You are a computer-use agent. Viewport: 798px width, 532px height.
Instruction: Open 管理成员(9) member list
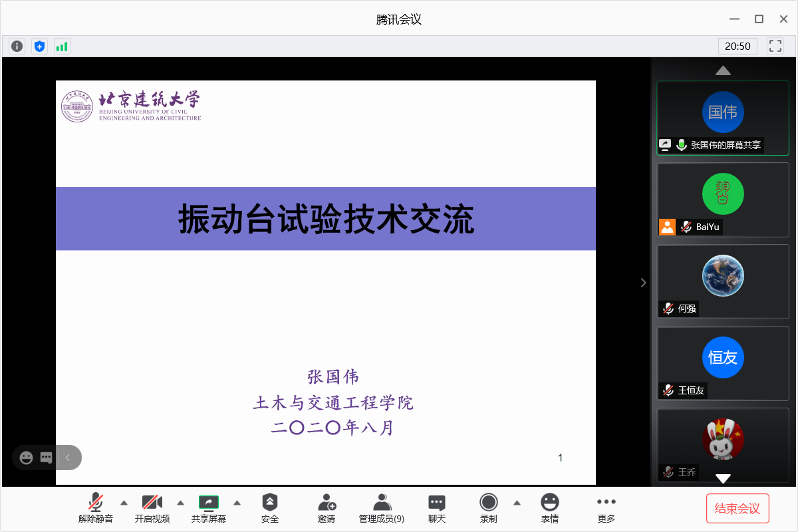pos(382,509)
